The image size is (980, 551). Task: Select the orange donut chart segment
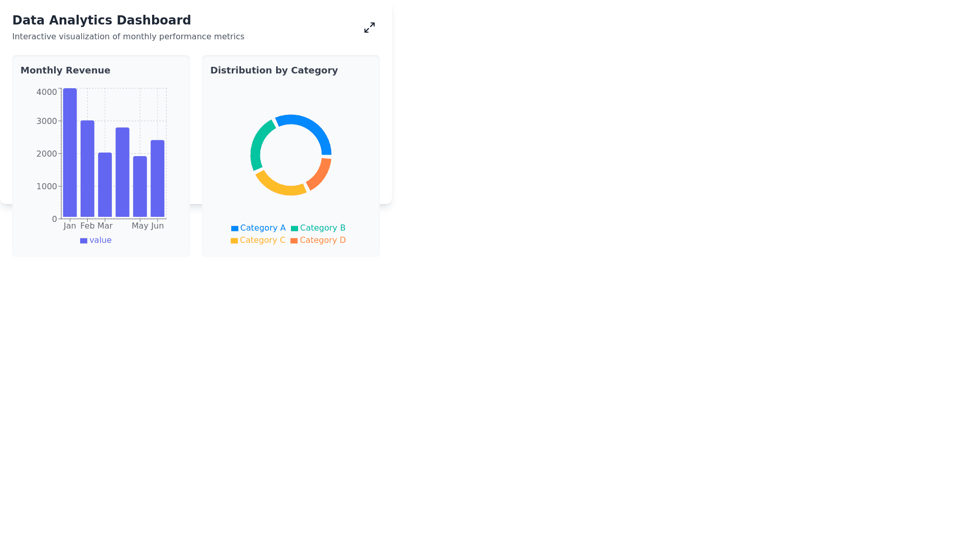[321, 173]
